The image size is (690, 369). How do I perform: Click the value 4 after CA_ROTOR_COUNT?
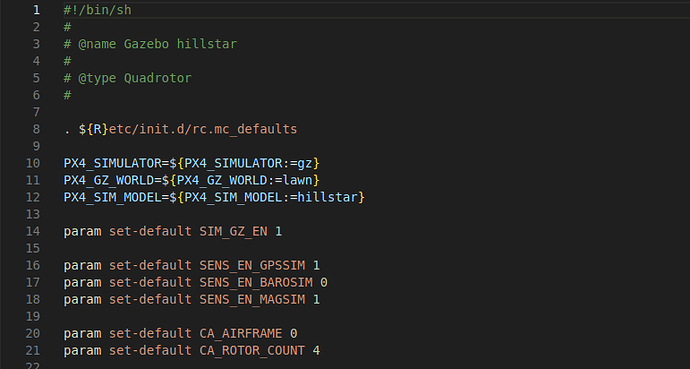[316, 351]
